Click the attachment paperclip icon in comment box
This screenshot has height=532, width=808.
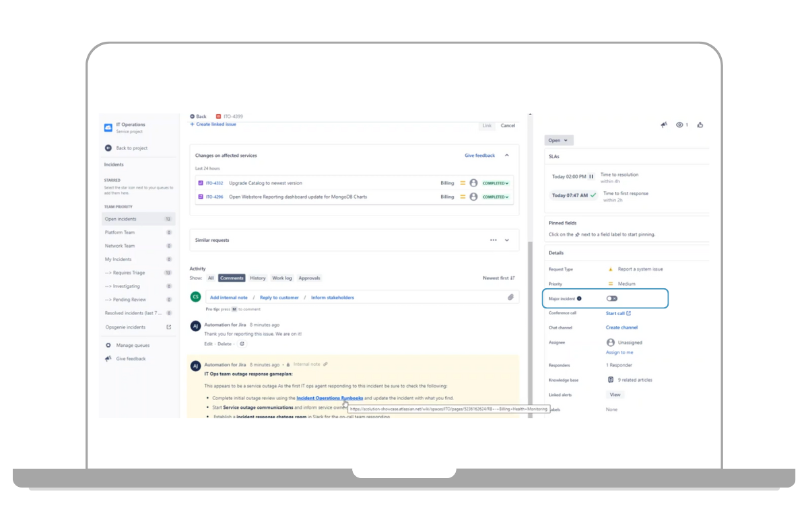(x=510, y=297)
